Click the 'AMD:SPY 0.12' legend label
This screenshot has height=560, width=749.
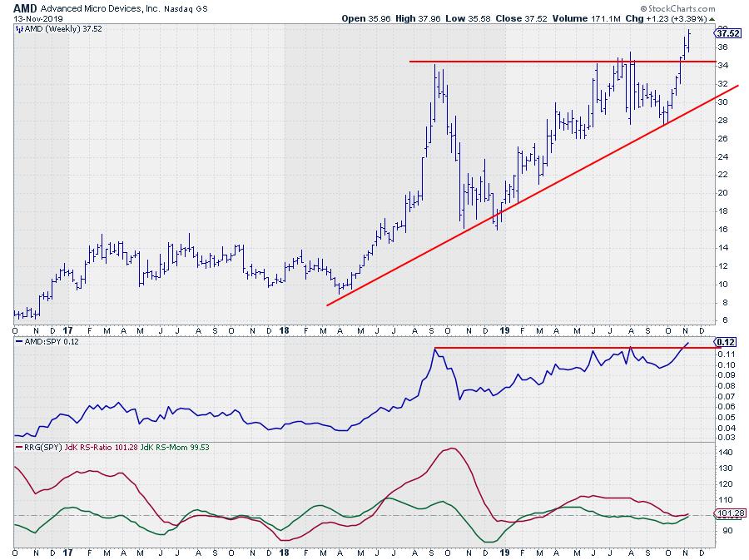[51, 342]
